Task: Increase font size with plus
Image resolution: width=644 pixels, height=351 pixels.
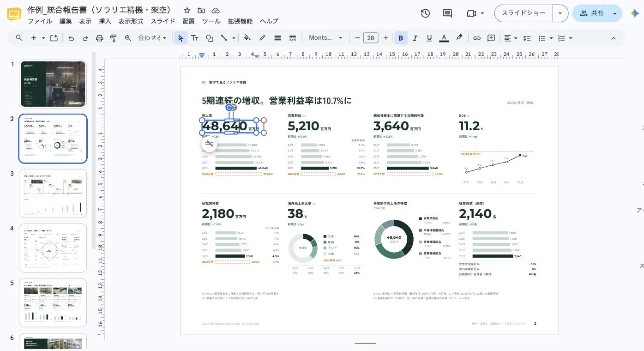Action: [x=385, y=38]
